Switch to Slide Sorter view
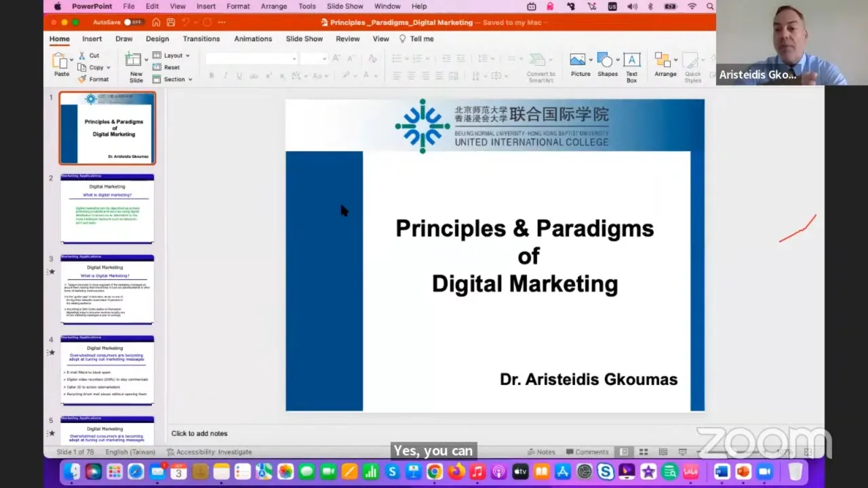The image size is (868, 488). coord(643,452)
